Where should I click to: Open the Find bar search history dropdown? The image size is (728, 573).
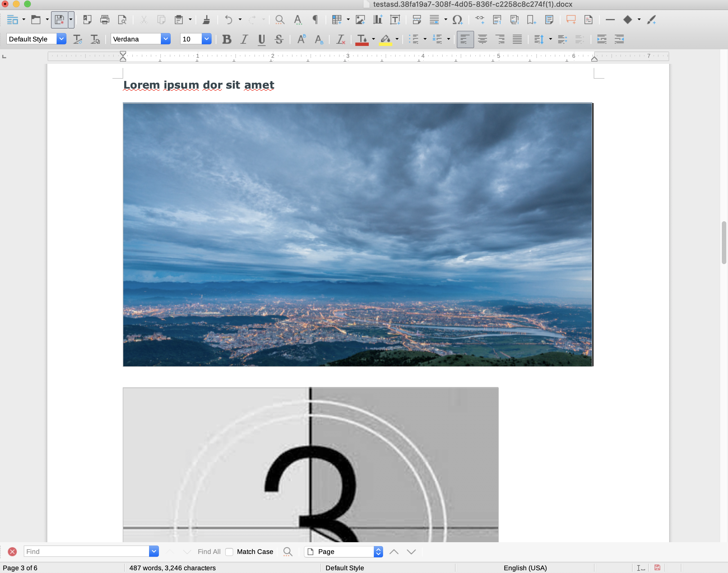[x=154, y=551]
